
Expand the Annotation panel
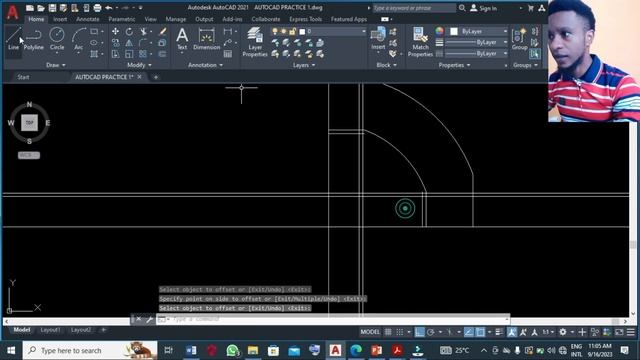coord(205,65)
